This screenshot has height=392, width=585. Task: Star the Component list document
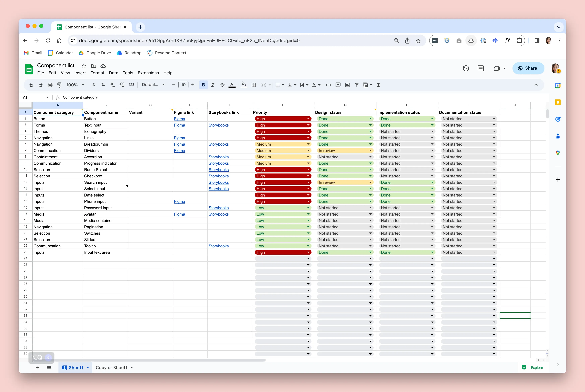pyautogui.click(x=84, y=66)
